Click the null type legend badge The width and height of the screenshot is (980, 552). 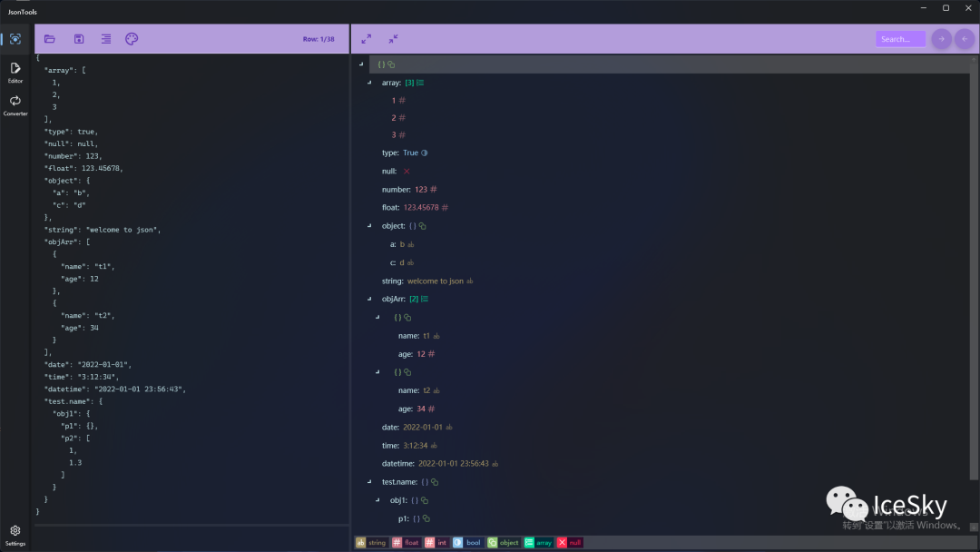[569, 543]
